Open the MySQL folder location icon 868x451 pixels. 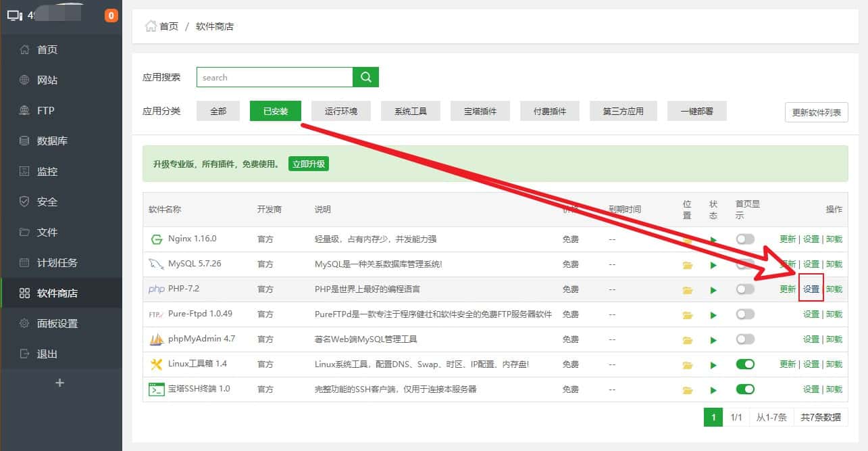[x=688, y=265]
